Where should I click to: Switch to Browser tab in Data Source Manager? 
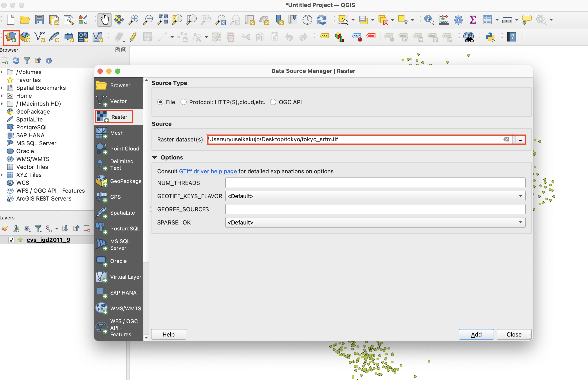point(119,85)
